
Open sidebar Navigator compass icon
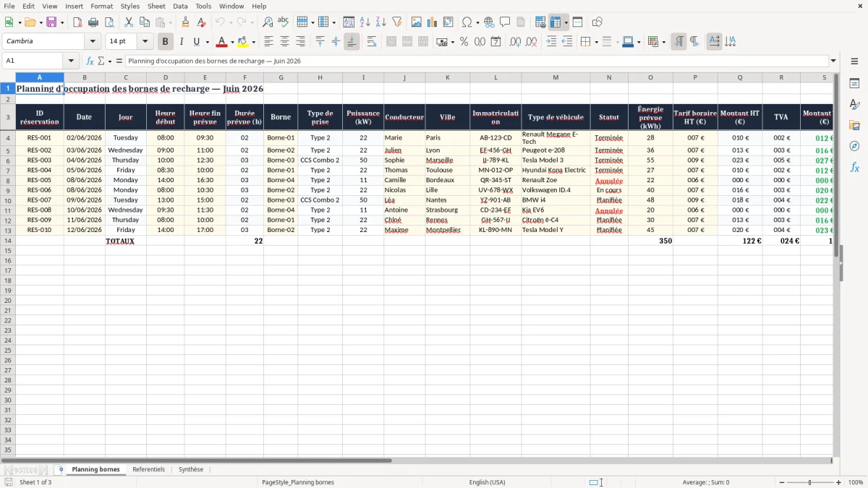click(854, 147)
